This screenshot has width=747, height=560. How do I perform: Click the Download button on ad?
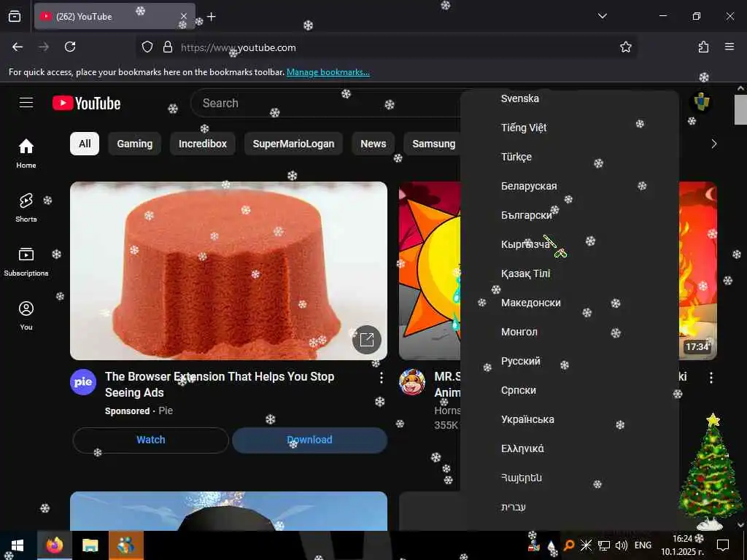pos(309,440)
